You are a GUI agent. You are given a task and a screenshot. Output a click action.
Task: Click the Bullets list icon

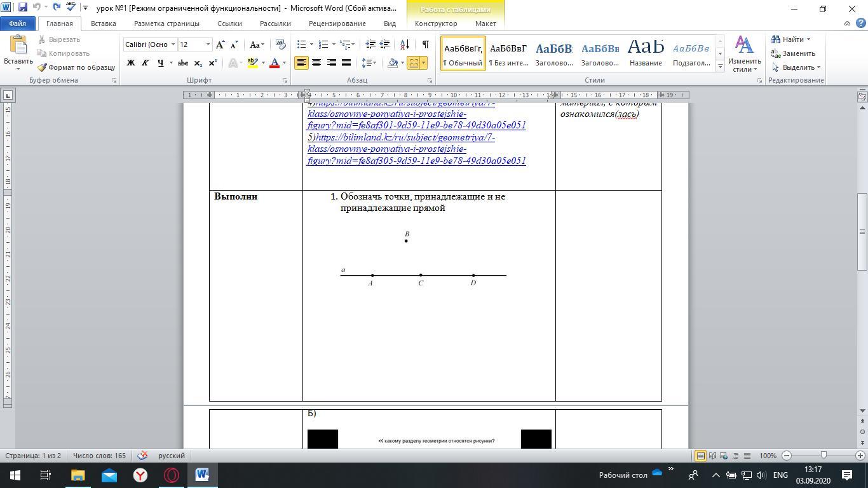pyautogui.click(x=302, y=44)
